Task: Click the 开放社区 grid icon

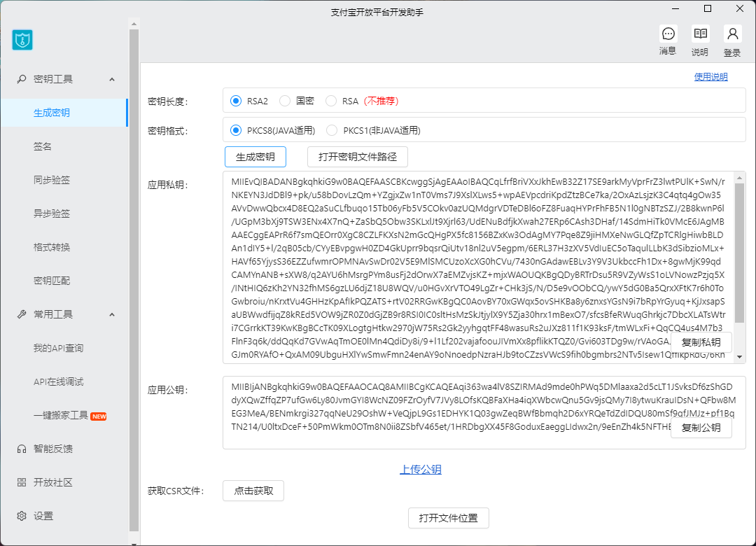Action: (x=22, y=482)
